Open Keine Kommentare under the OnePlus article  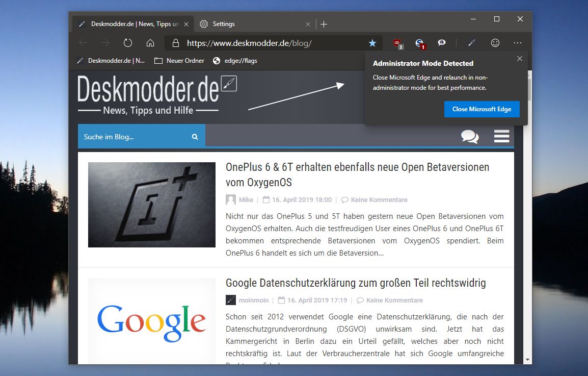(379, 200)
